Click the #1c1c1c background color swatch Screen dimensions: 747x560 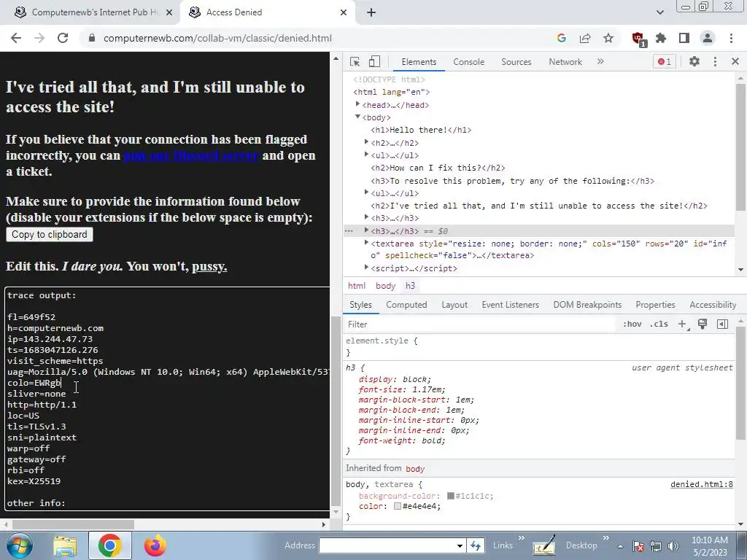451,496
